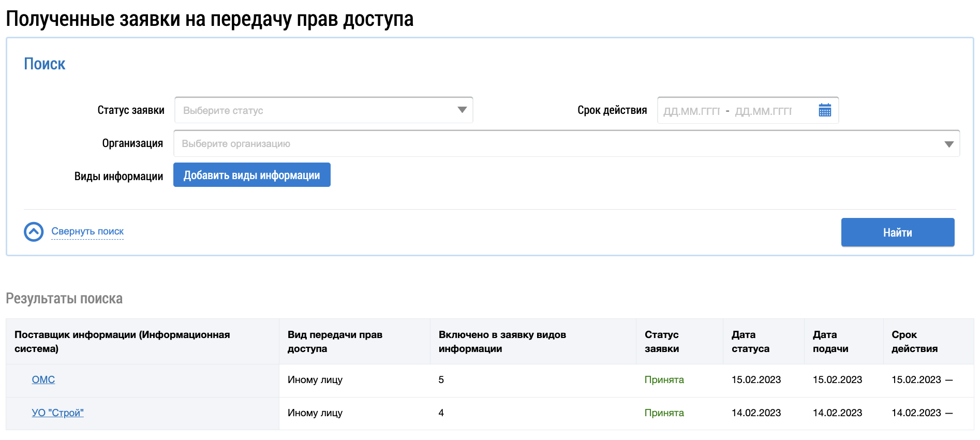Viewport: 980px width, 440px height.
Task: Click the Дата подачи column header
Action: pyautogui.click(x=830, y=342)
